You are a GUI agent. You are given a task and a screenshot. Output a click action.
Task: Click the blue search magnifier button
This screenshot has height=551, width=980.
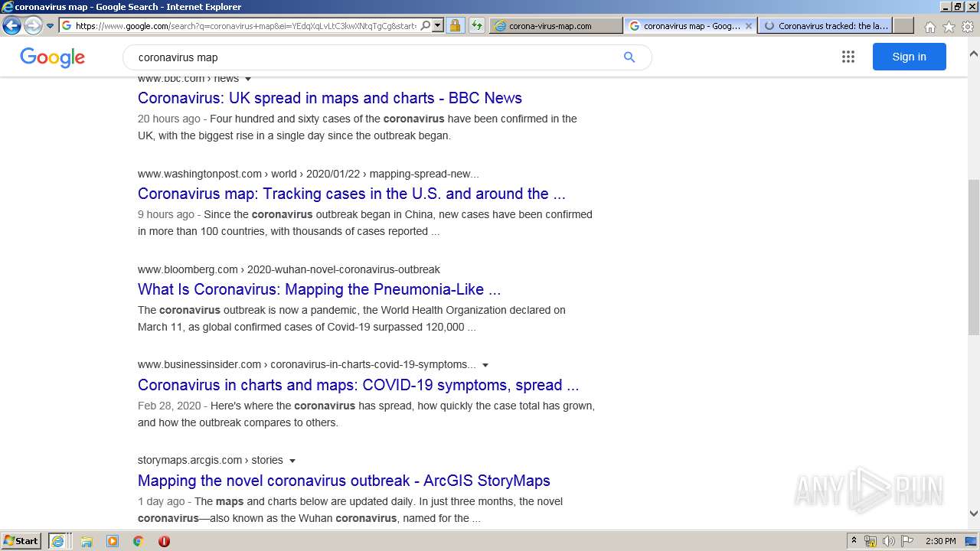tap(629, 57)
